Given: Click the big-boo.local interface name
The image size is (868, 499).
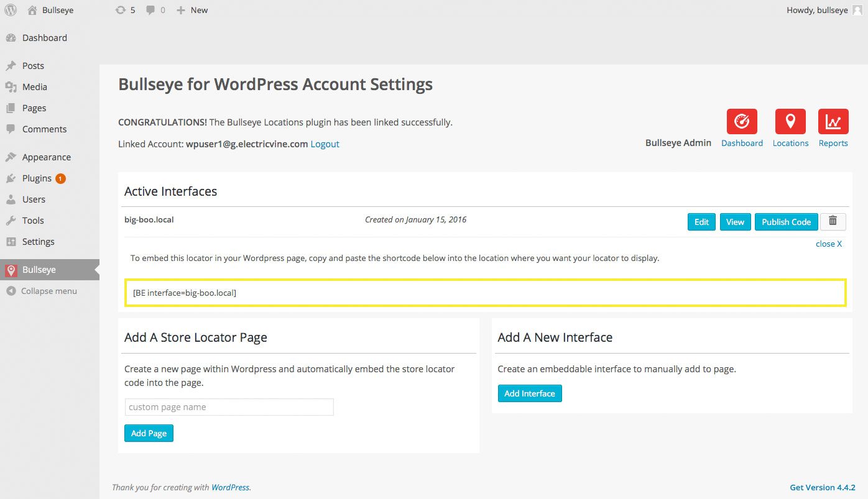Looking at the screenshot, I should (x=149, y=219).
